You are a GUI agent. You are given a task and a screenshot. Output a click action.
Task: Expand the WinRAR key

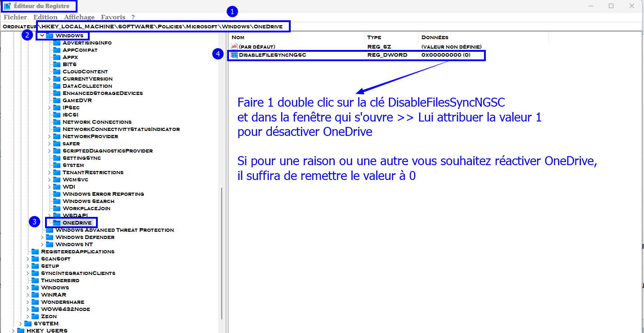[28, 295]
